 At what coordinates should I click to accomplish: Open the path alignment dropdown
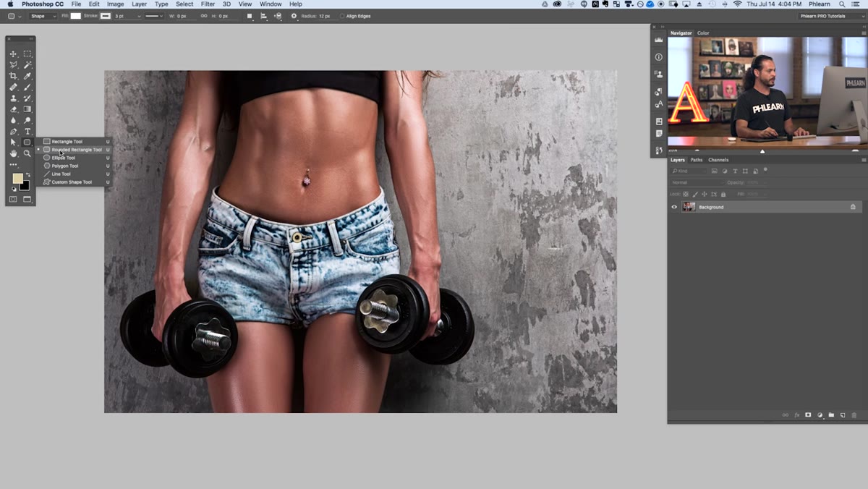[264, 16]
